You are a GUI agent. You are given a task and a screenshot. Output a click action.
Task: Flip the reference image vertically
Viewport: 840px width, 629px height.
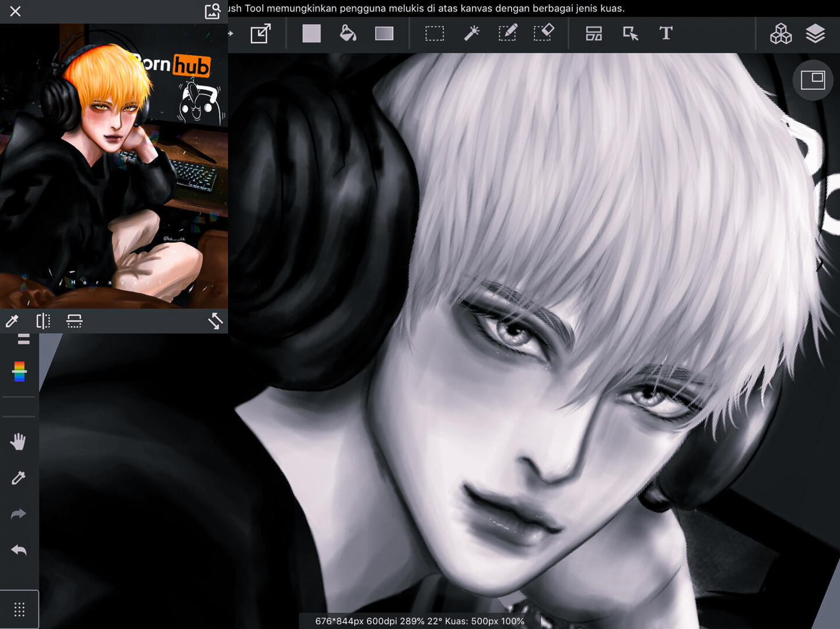coord(74,321)
